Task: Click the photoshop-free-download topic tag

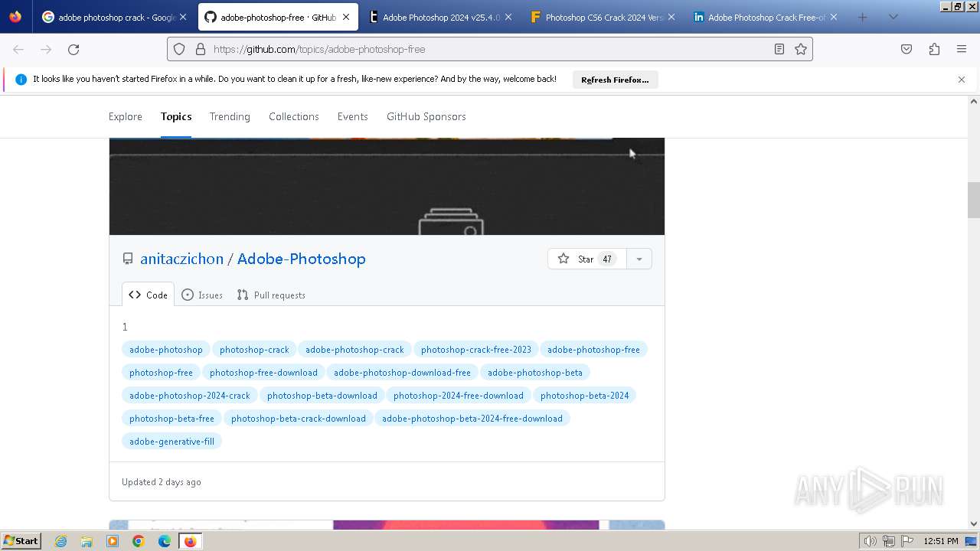Action: [x=263, y=373]
